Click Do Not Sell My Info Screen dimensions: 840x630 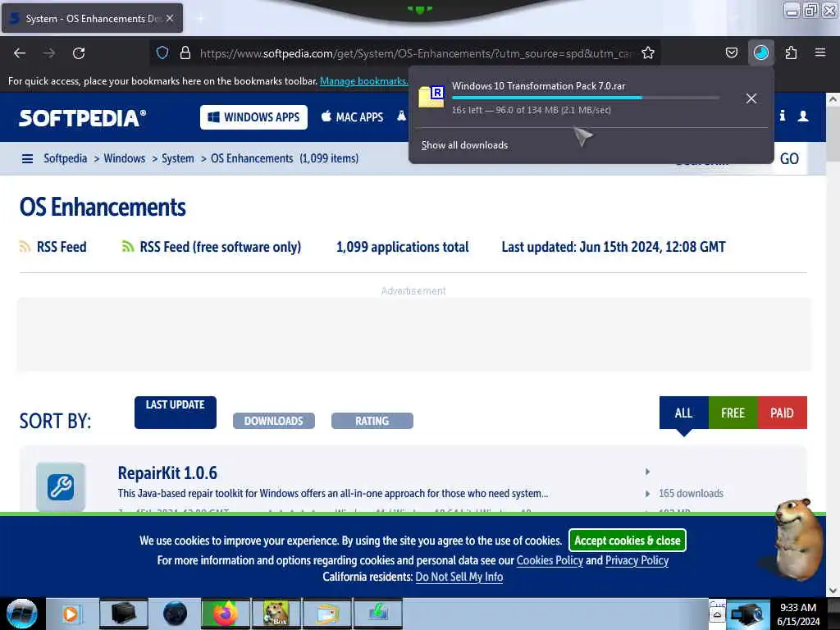point(459,577)
